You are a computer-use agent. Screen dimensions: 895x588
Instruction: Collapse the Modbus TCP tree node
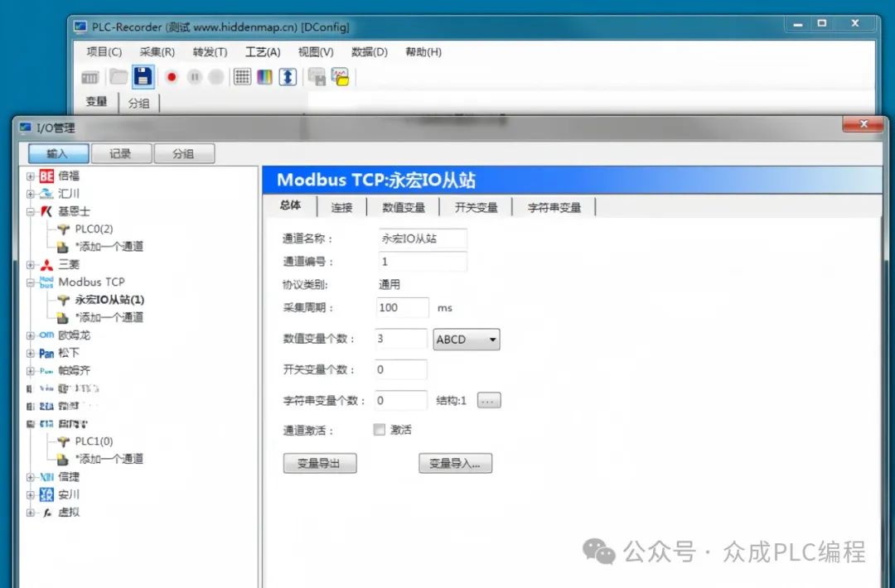(31, 282)
